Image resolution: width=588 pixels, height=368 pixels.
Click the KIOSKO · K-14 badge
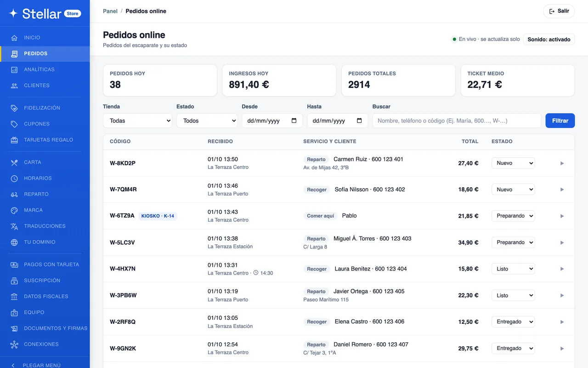pos(158,216)
